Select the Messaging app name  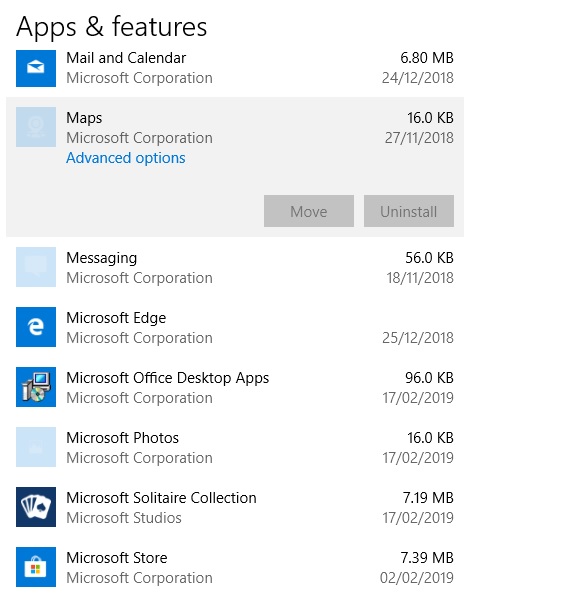[x=101, y=258]
